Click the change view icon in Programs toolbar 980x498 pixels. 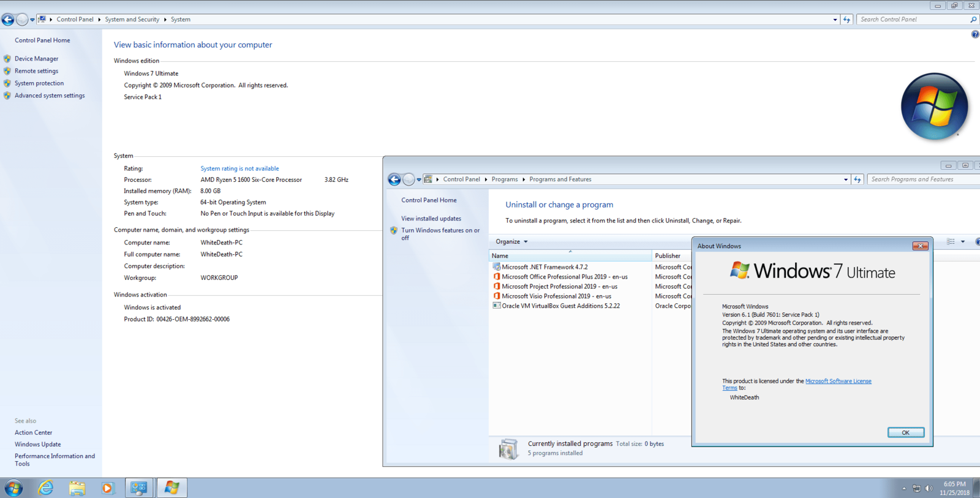click(951, 242)
